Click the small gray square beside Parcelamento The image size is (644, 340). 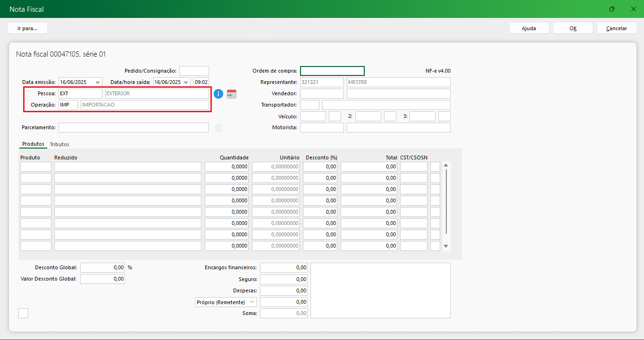pos(218,128)
